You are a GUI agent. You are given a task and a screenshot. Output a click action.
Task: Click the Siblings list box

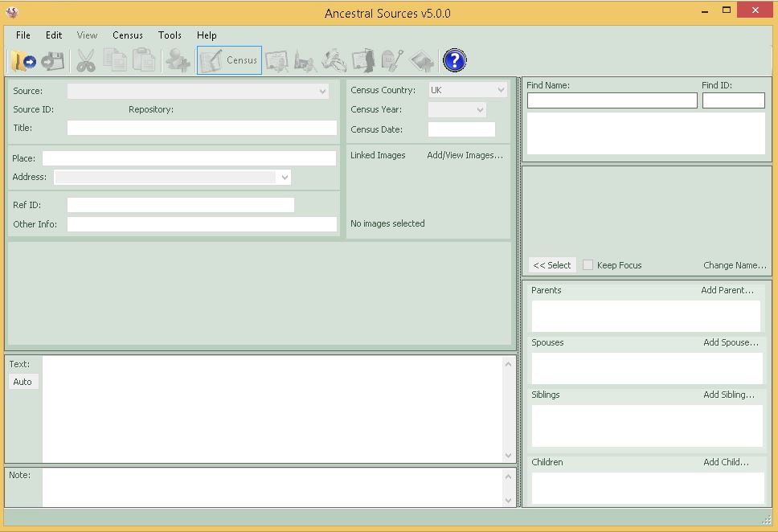(x=647, y=426)
